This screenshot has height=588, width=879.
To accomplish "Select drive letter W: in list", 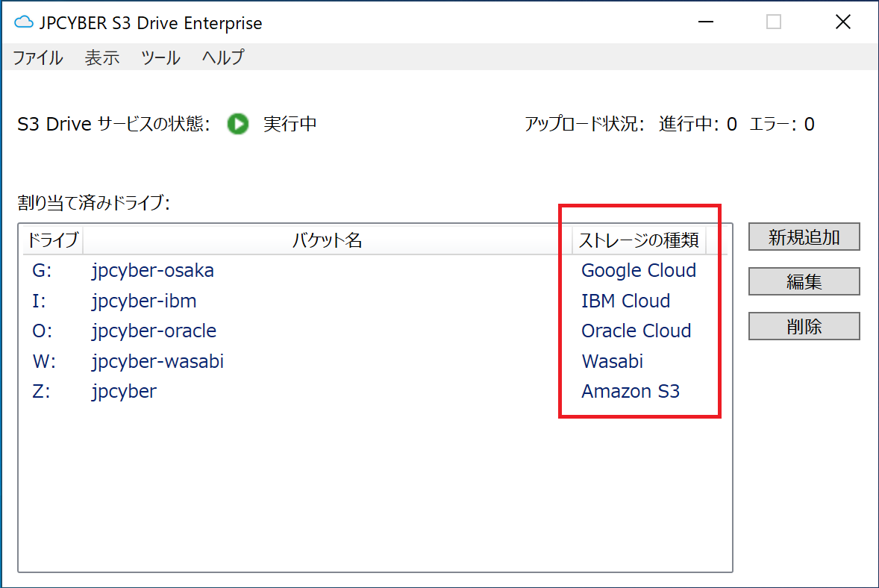I will (44, 361).
